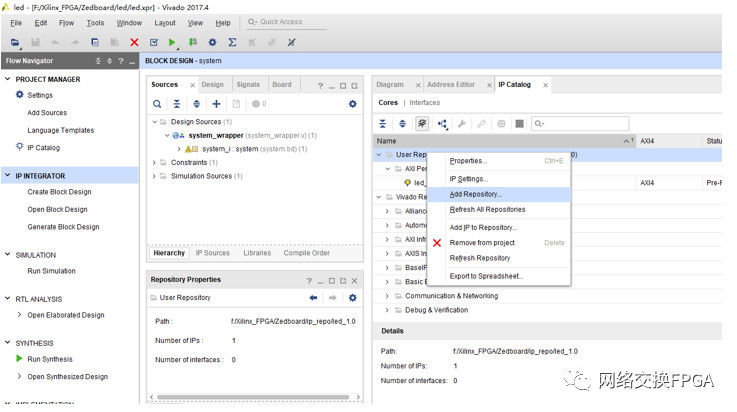Click the green Run play toolbar icon
This screenshot has width=737, height=412.
tap(172, 42)
